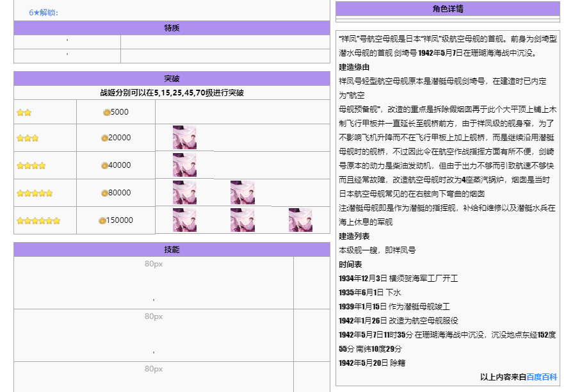Click the three-star rating icon row

28,138
